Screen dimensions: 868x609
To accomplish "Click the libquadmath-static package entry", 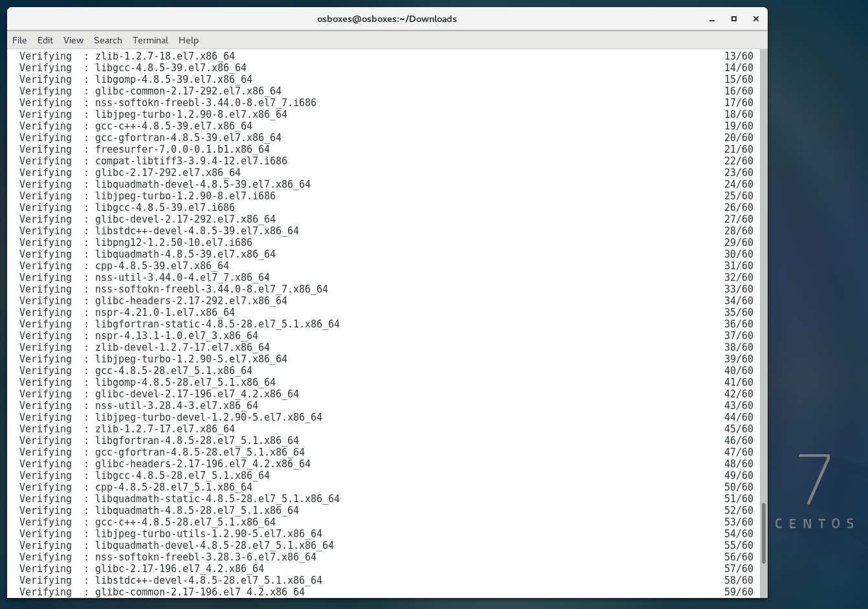I will pos(217,499).
